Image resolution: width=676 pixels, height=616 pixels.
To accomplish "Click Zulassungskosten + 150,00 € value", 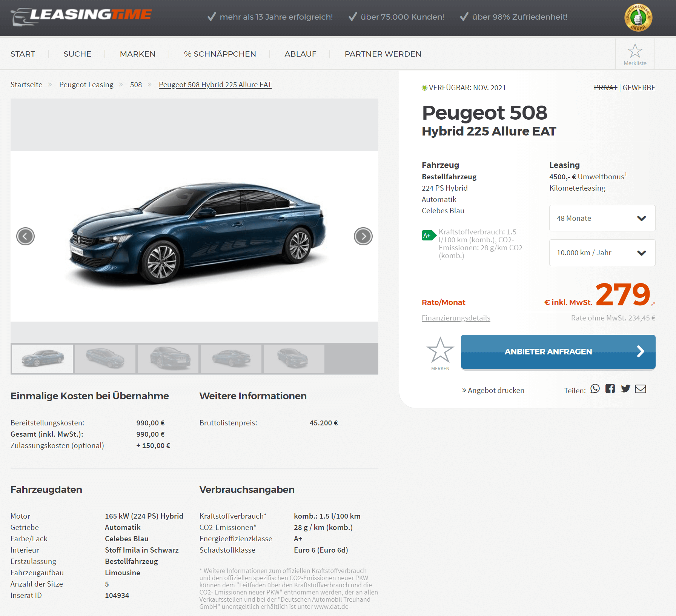I will [153, 445].
